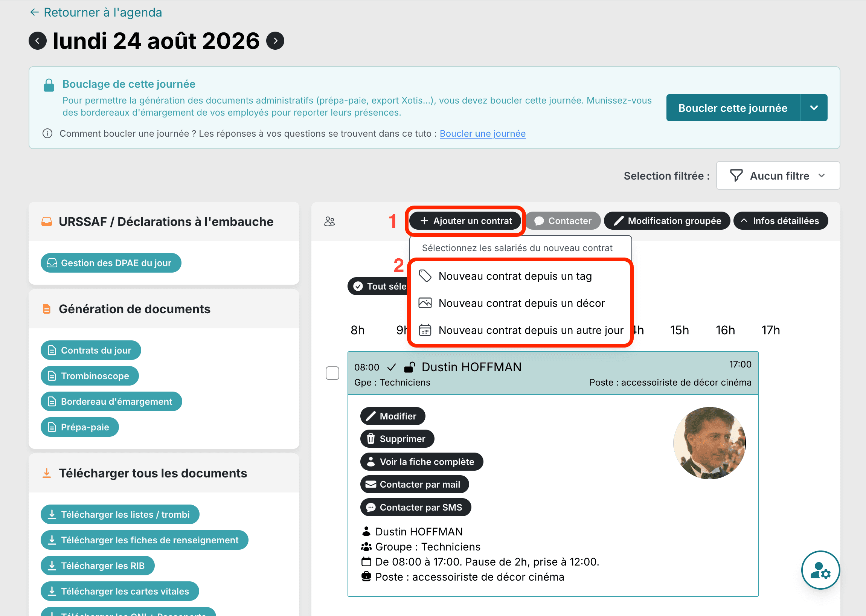
Task: Click the lock icon next to Bouclage title
Action: pos(49,85)
